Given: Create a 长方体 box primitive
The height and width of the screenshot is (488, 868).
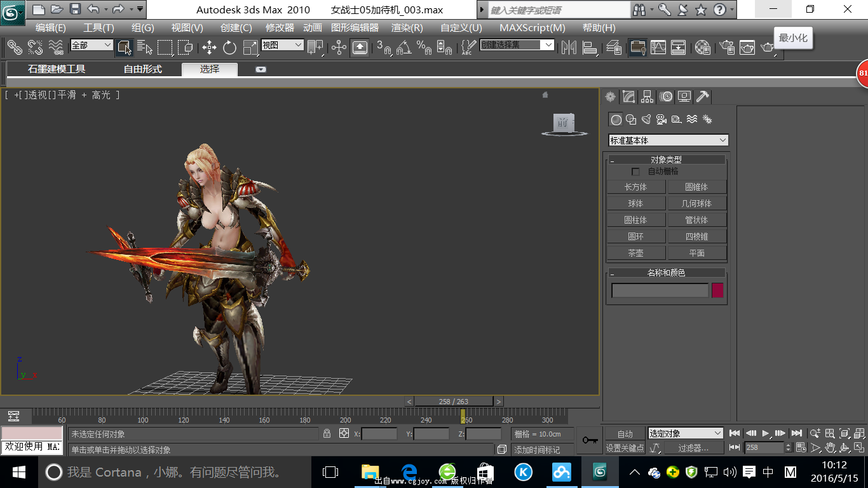Looking at the screenshot, I should click(635, 187).
